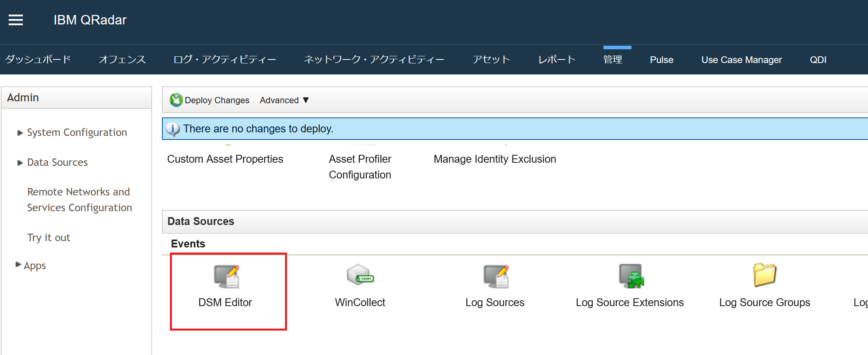Screen dimensions: 868x355
Task: Open the Advanced dropdown menu
Action: pyautogui.click(x=284, y=100)
